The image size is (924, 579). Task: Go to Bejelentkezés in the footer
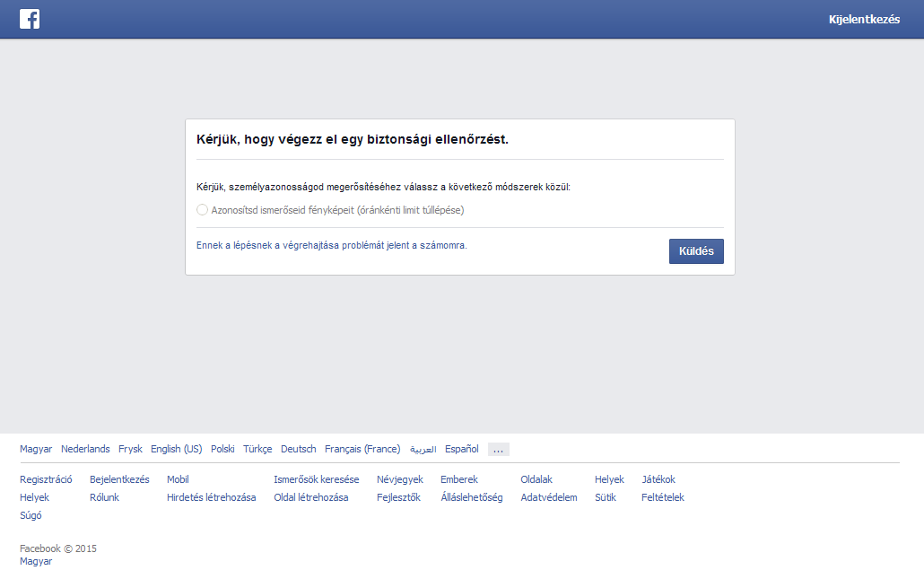pos(119,479)
